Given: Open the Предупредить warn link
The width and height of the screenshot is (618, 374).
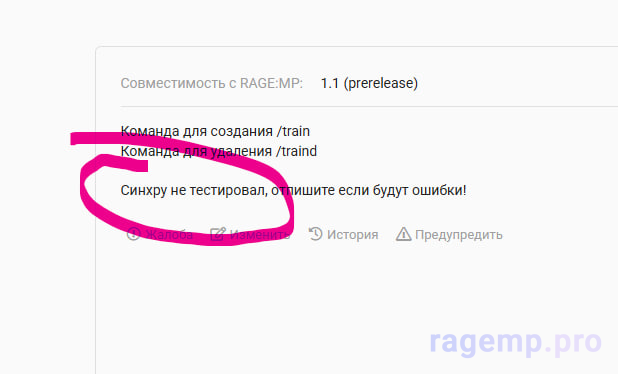Looking at the screenshot, I should pyautogui.click(x=449, y=234).
